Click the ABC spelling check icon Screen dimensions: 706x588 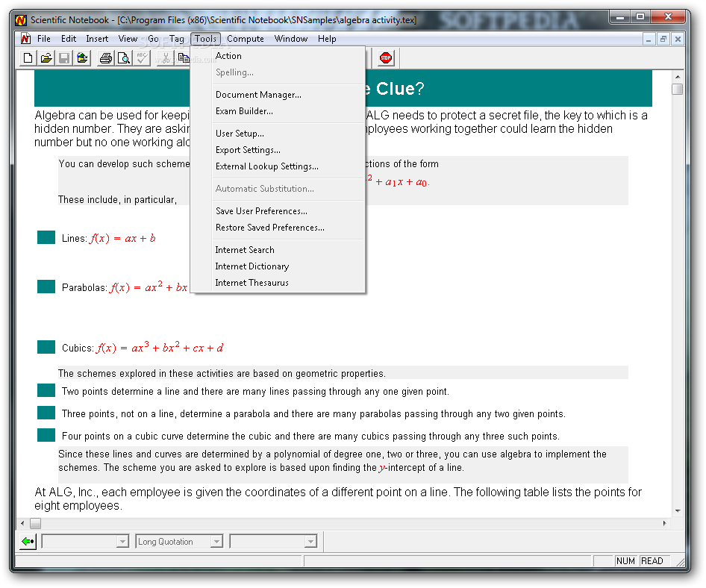click(x=143, y=58)
